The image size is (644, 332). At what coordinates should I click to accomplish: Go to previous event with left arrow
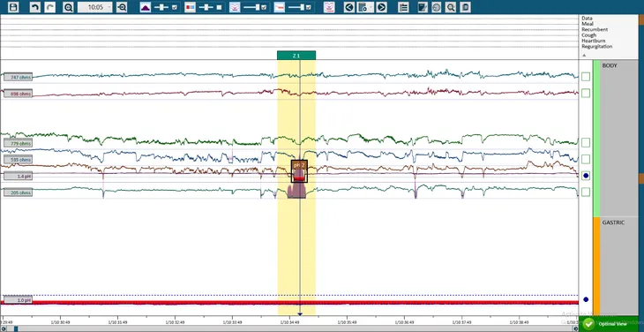[x=349, y=7]
